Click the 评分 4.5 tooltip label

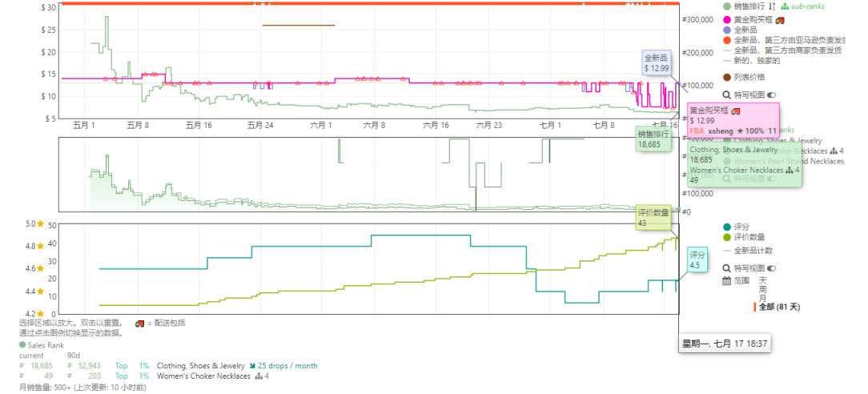pyautogui.click(x=697, y=260)
